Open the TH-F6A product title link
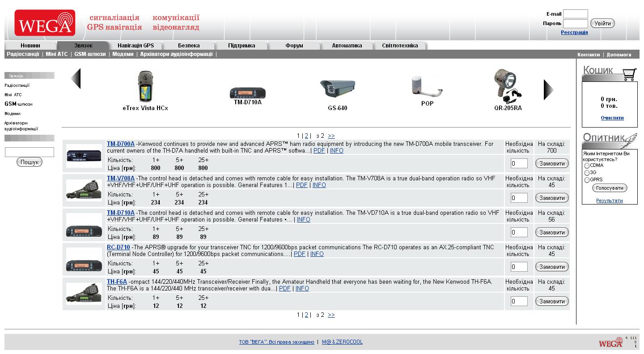Image resolution: width=644 pixels, height=354 pixels. [x=117, y=282]
